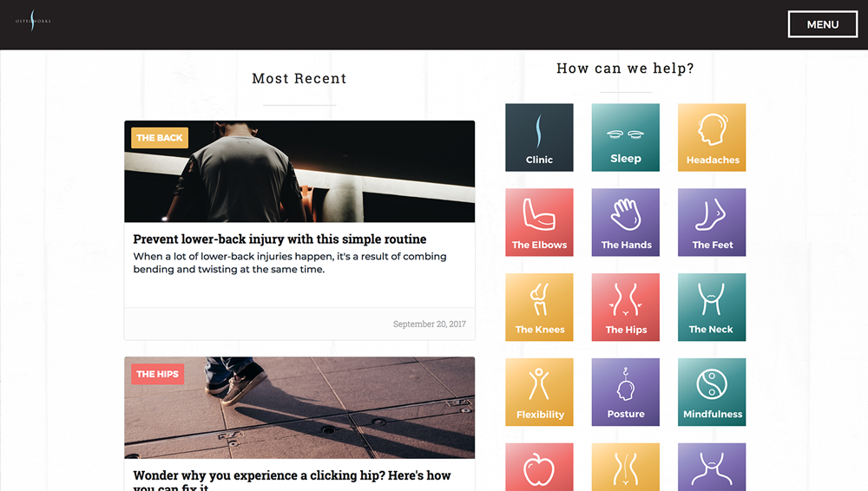Choose The Neck category icon
The width and height of the screenshot is (868, 491).
(x=712, y=307)
